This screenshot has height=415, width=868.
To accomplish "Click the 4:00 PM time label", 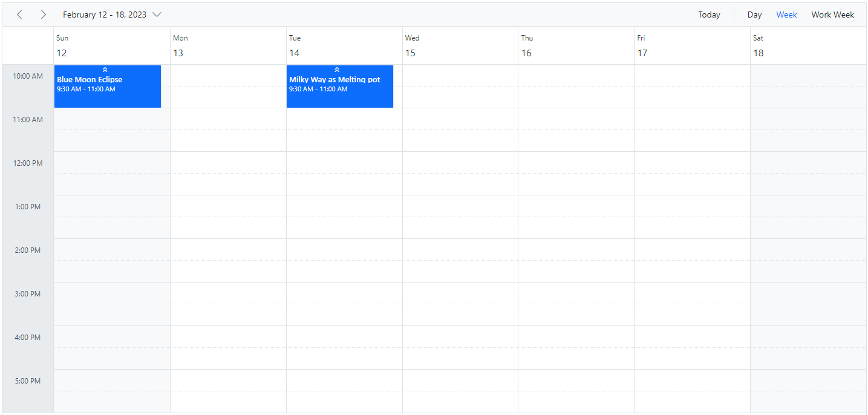I will click(x=28, y=338).
